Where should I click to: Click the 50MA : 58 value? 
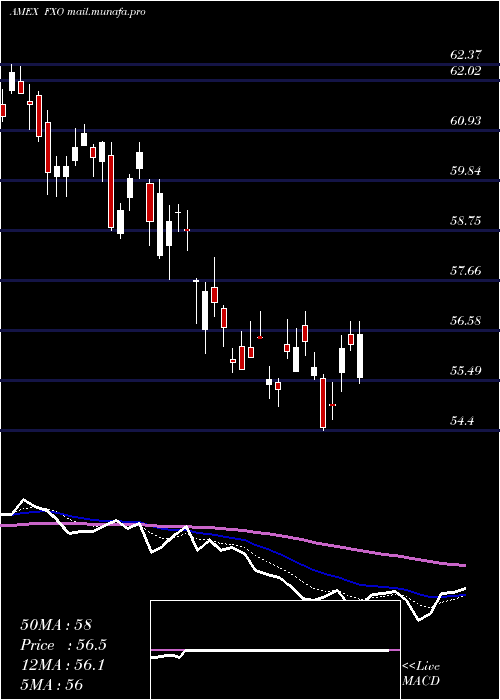point(56,625)
